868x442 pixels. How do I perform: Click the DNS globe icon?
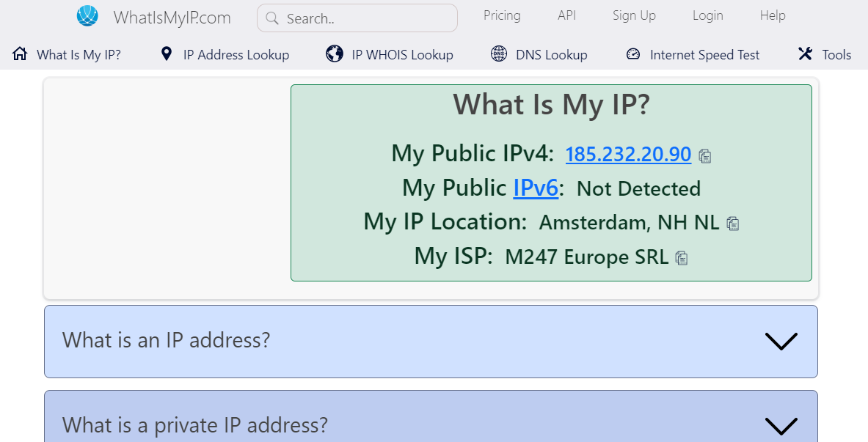[x=499, y=54]
